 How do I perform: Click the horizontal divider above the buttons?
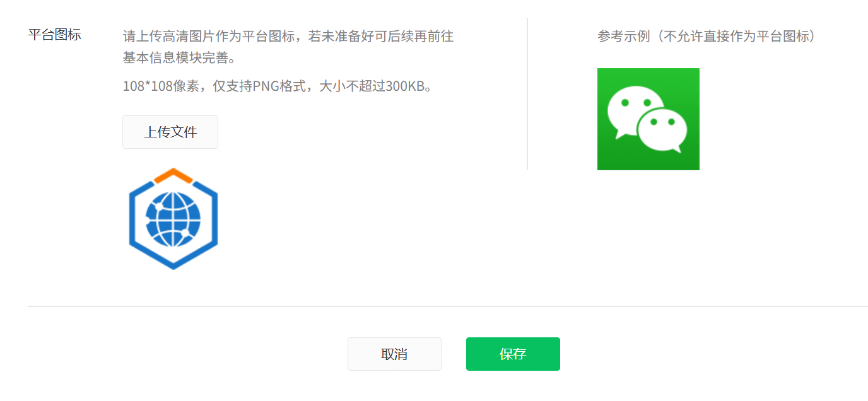(x=448, y=306)
